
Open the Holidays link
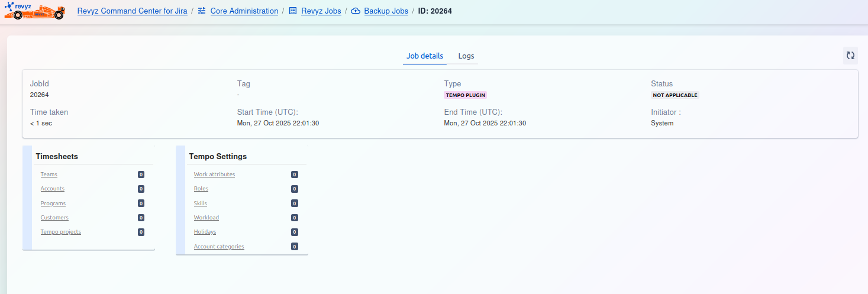(205, 232)
